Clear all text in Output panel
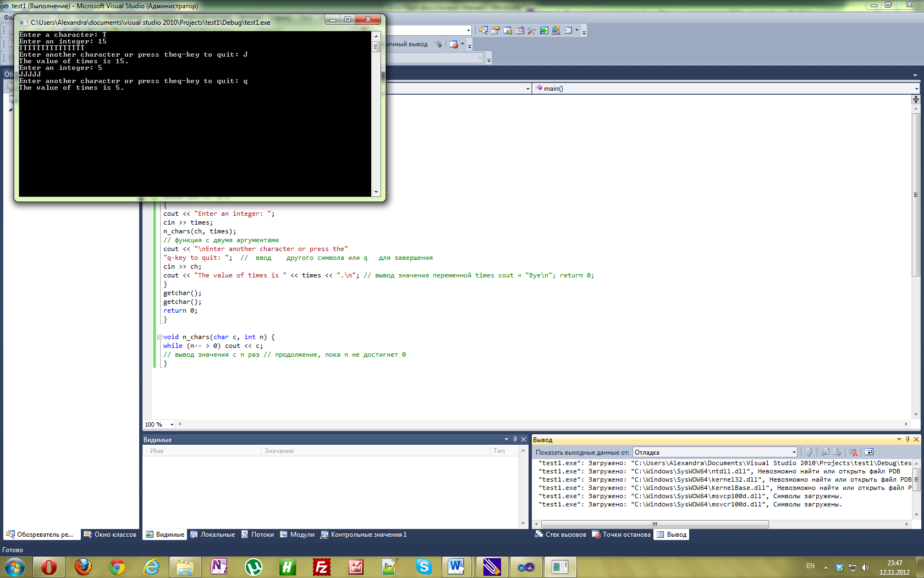 853,452
